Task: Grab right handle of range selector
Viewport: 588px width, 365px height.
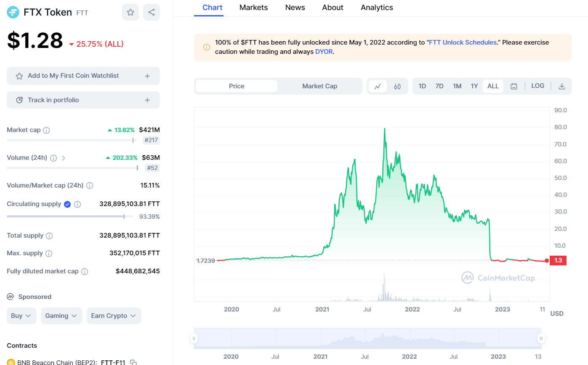Action: pos(541,339)
